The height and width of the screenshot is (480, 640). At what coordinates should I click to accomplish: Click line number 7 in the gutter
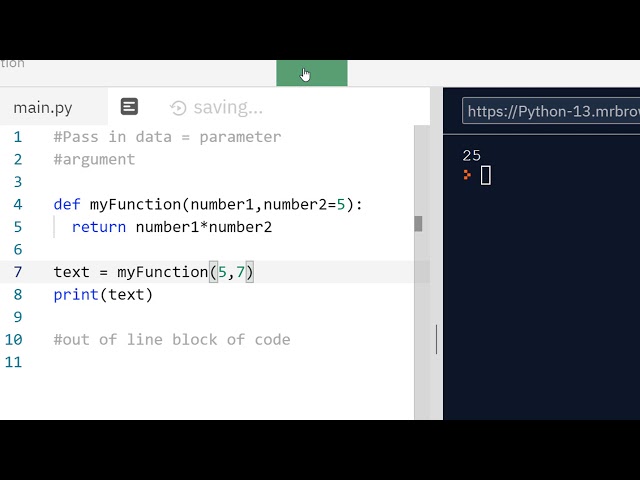[x=18, y=272]
